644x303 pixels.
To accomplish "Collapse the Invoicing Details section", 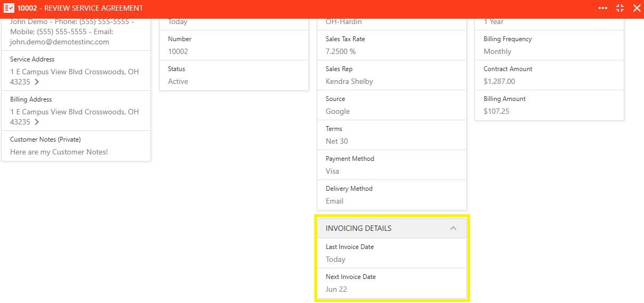I will [453, 228].
